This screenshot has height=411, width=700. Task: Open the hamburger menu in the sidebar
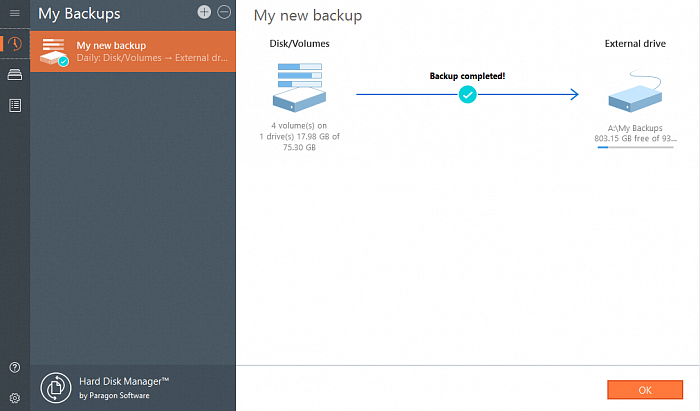[14, 13]
